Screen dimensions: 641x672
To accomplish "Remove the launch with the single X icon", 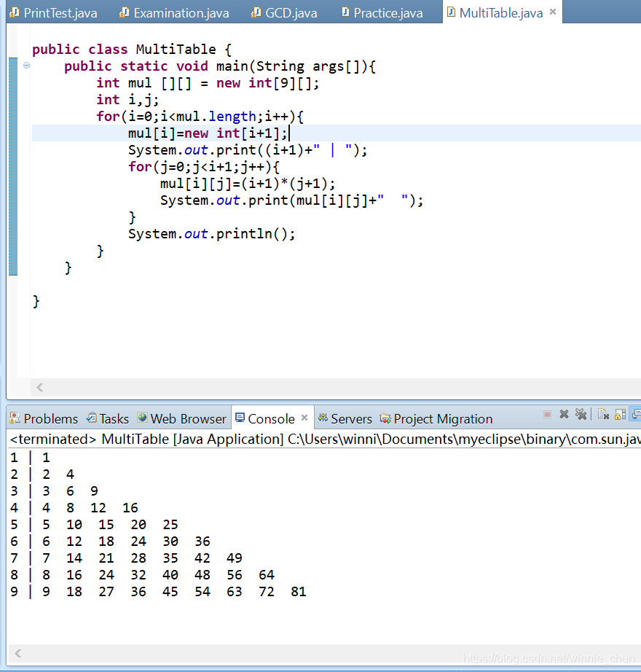I will [x=564, y=414].
